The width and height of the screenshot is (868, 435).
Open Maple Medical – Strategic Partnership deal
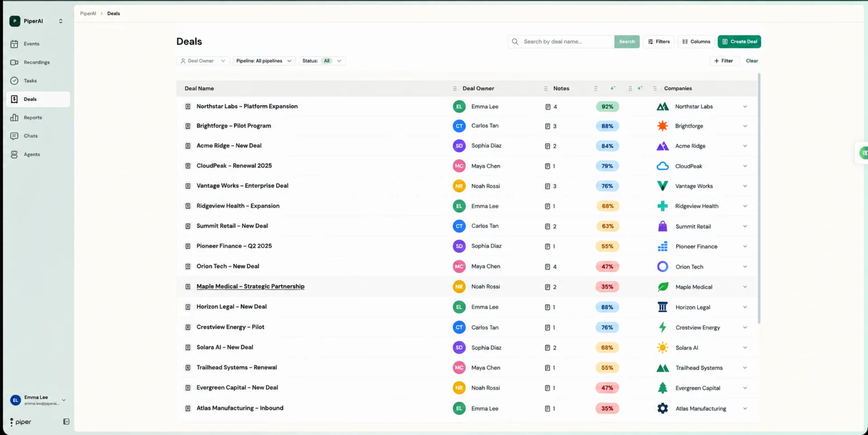(250, 286)
